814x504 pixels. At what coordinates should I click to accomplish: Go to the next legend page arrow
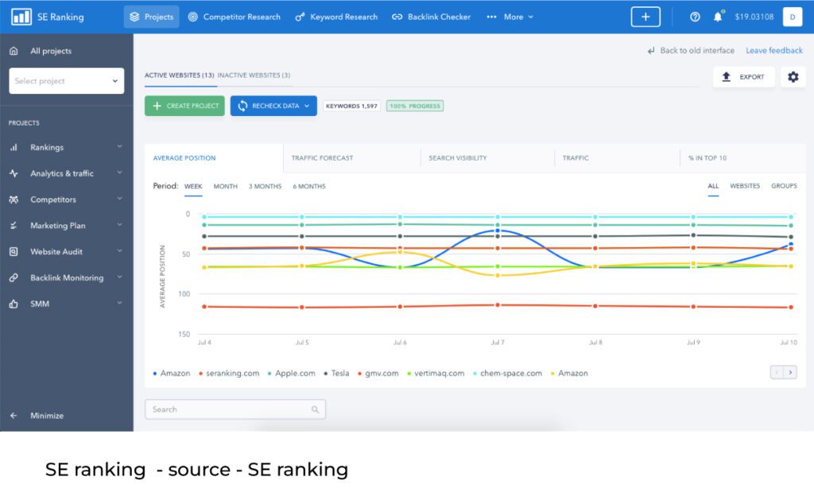[x=790, y=372]
